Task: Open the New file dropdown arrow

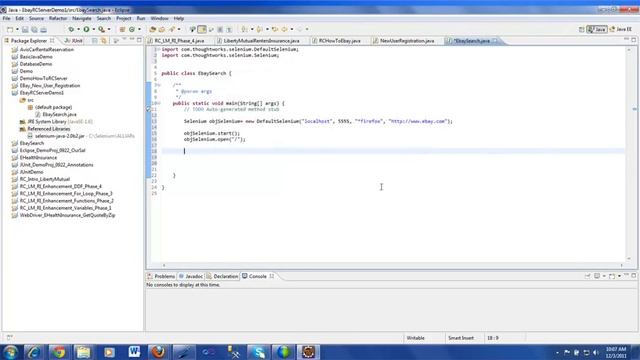Action: pyautogui.click(x=17, y=29)
